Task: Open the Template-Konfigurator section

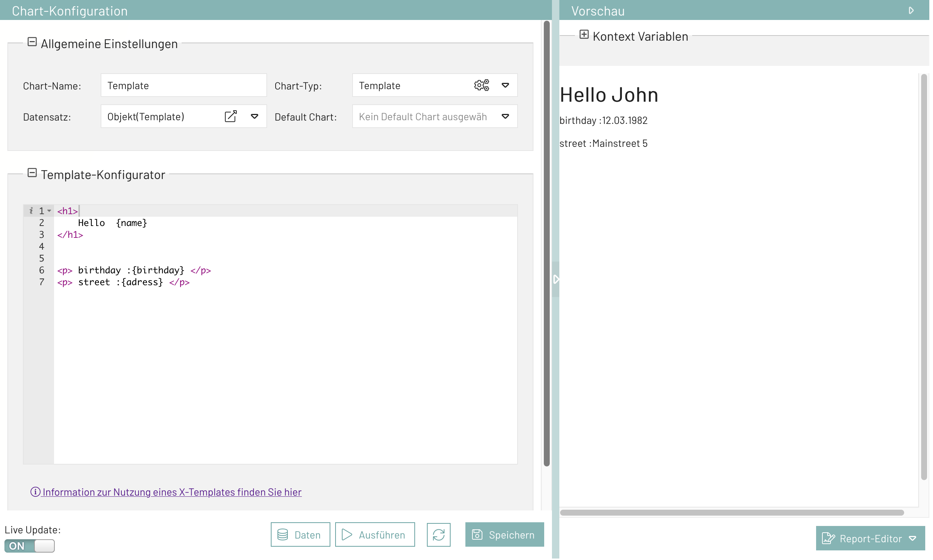Action: (x=31, y=174)
